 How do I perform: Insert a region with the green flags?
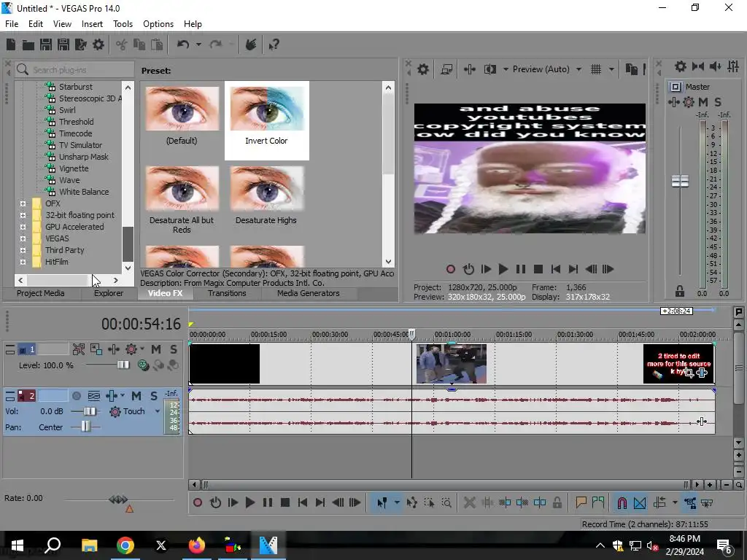pos(598,503)
